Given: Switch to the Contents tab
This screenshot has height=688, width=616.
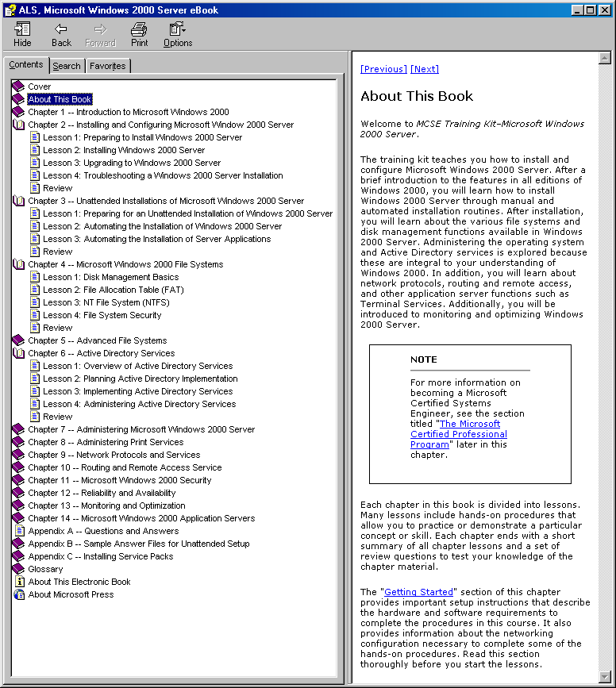Looking at the screenshot, I should pos(26,64).
